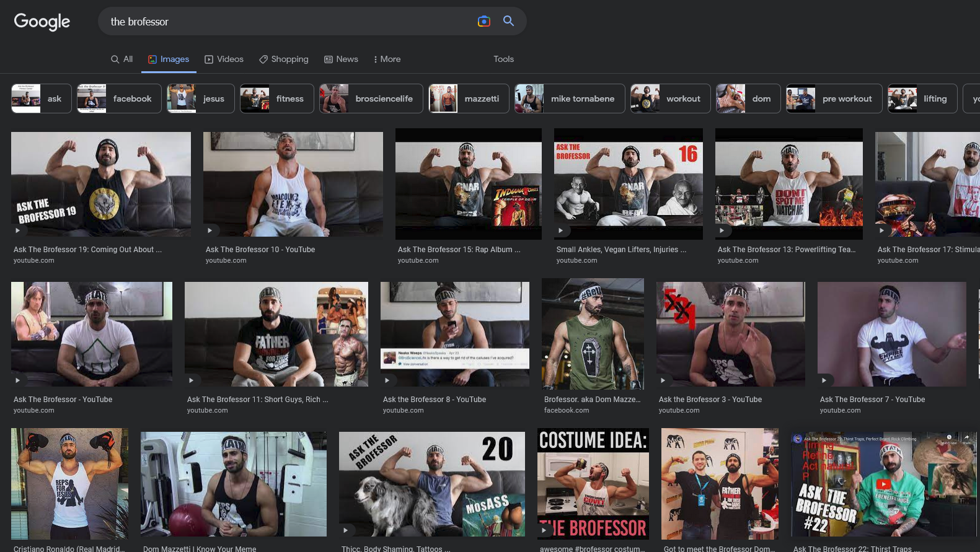Open 'Got to meet the Brofessor Dom...' link

[x=720, y=549]
